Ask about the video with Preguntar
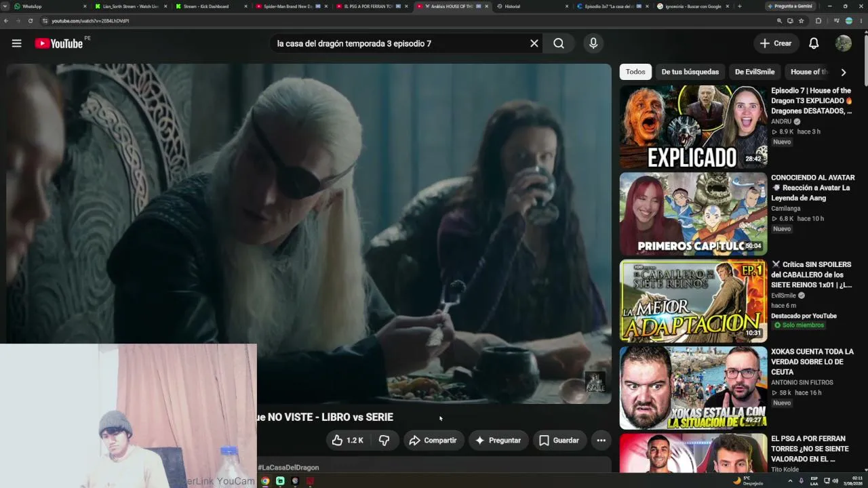 coord(498,441)
